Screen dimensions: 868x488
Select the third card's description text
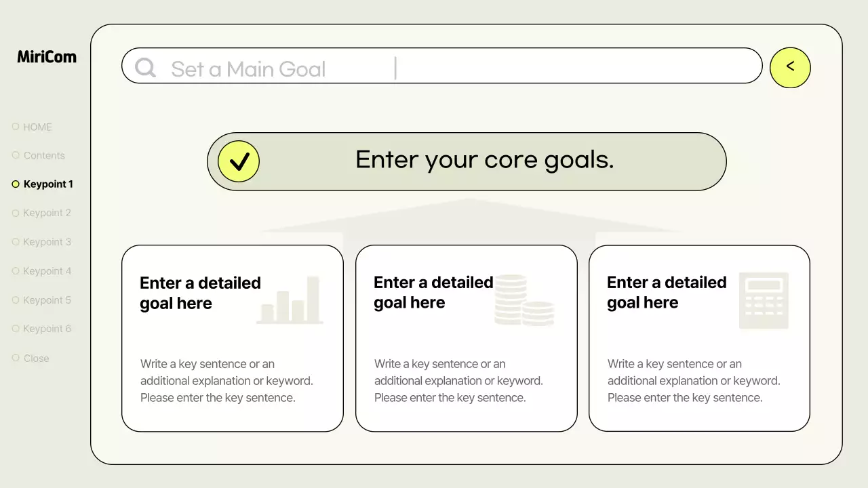pyautogui.click(x=694, y=381)
